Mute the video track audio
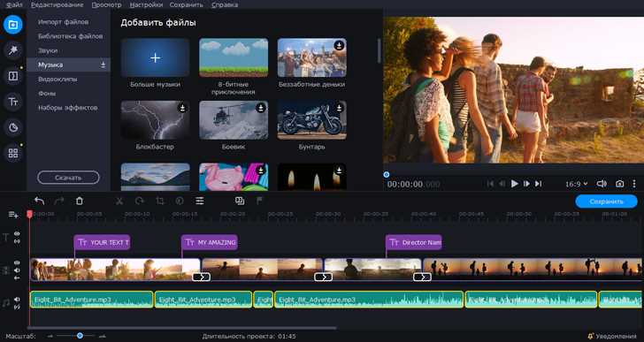Image resolution: width=644 pixels, height=342 pixels. point(17,270)
